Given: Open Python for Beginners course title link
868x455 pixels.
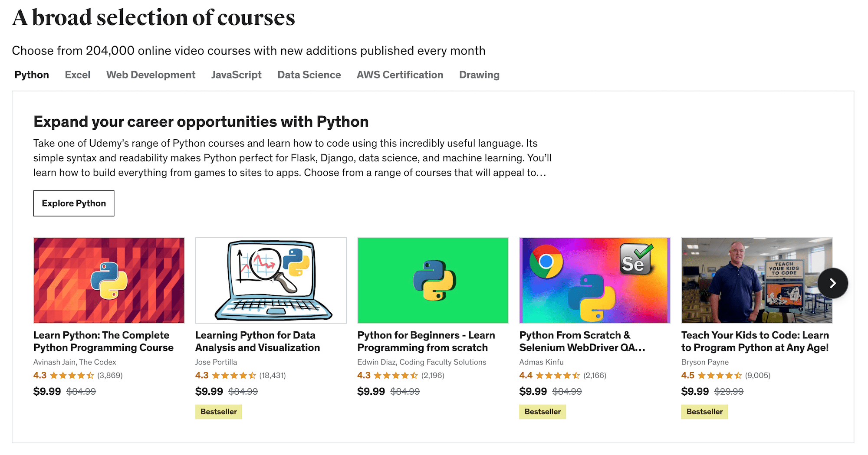Looking at the screenshot, I should tap(426, 341).
